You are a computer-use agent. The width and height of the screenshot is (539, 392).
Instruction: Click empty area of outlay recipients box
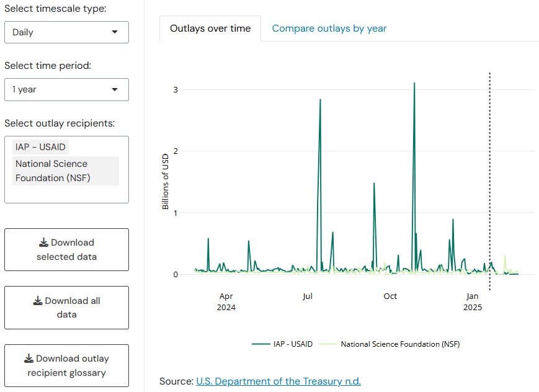click(66, 194)
